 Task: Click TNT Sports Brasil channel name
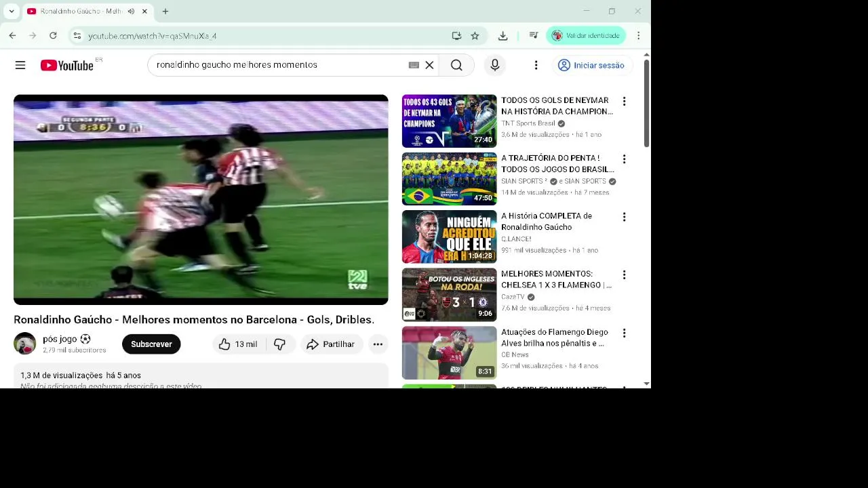point(528,123)
